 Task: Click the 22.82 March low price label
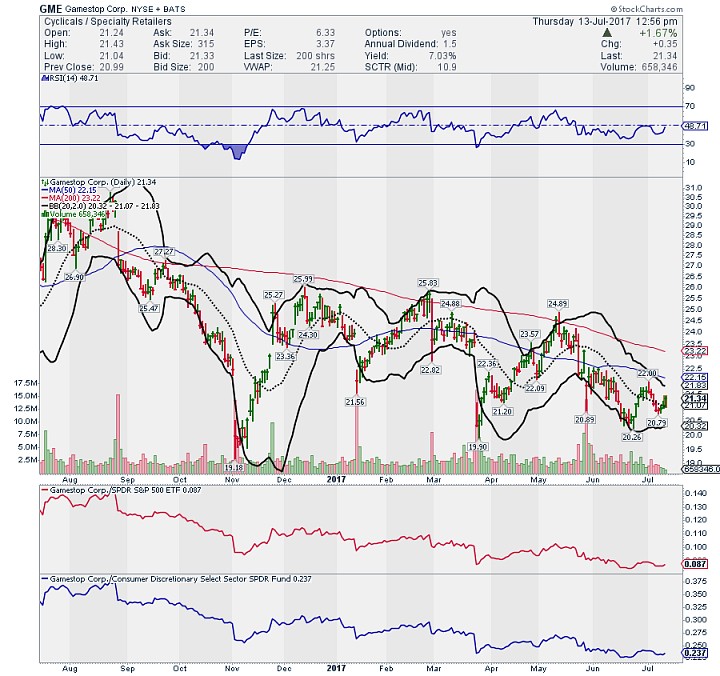430,370
